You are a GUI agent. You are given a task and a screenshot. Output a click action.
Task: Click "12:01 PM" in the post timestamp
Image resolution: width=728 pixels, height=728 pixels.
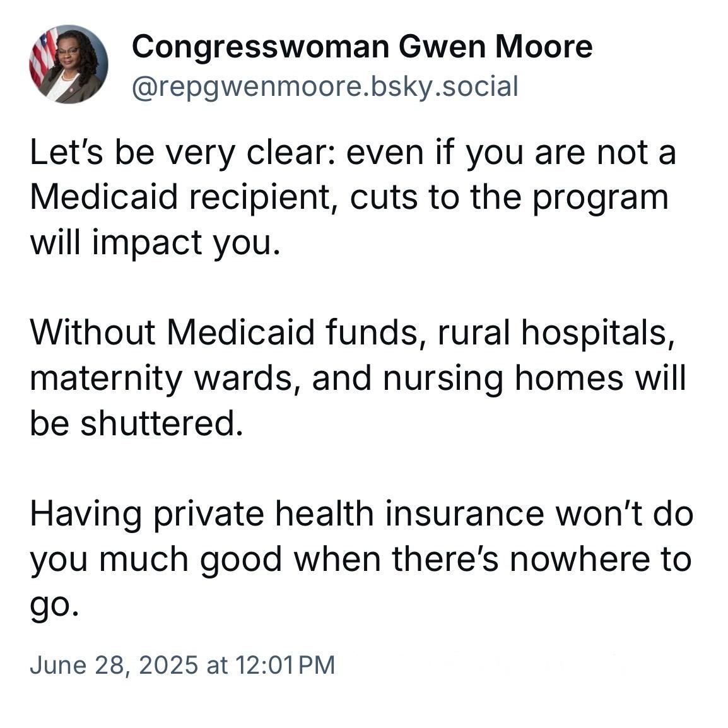pos(285,664)
